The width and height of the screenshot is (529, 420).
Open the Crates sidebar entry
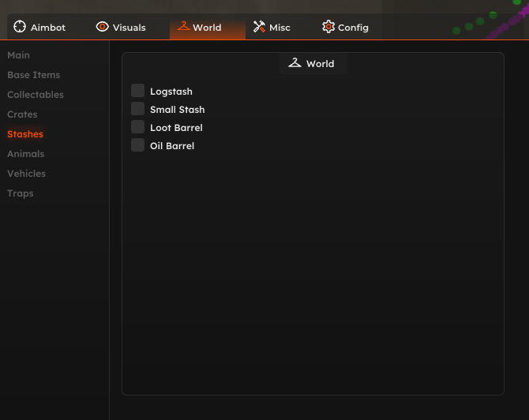(x=22, y=114)
